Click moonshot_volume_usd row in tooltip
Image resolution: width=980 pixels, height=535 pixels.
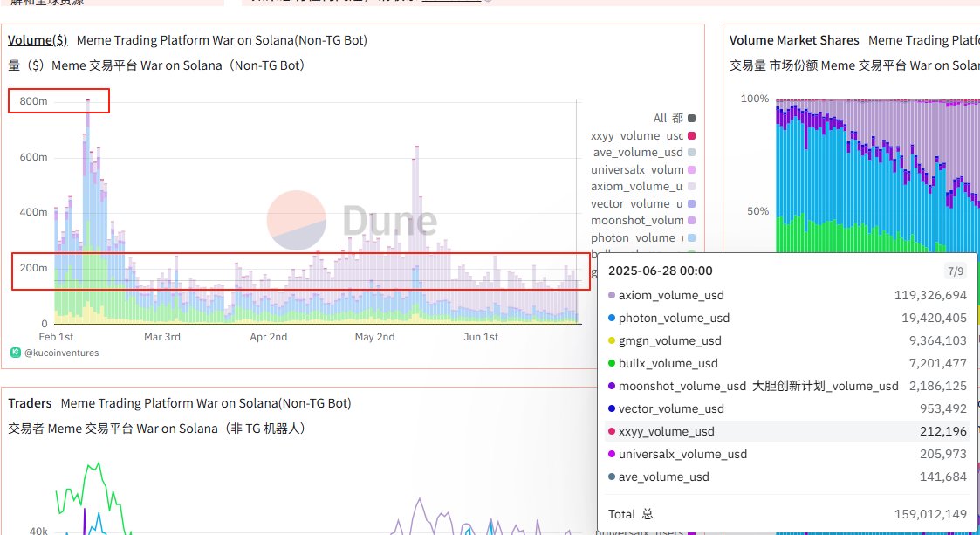[787, 387]
